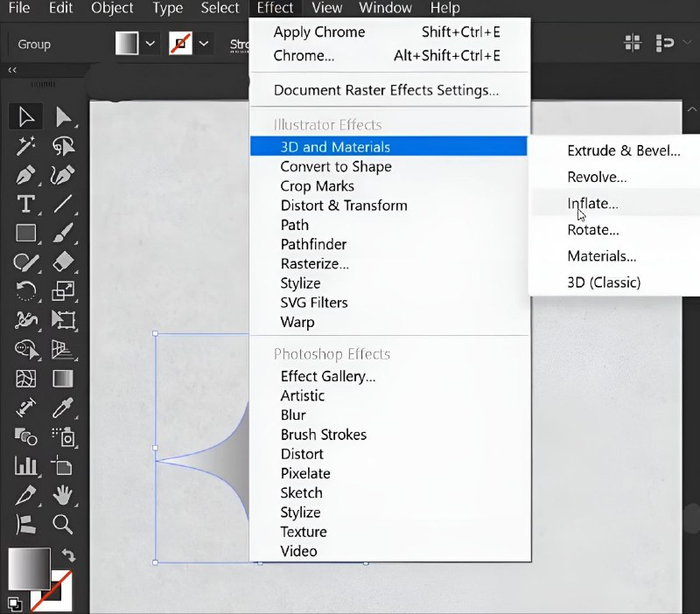Choose Inflate from the 3D submenu

point(592,204)
